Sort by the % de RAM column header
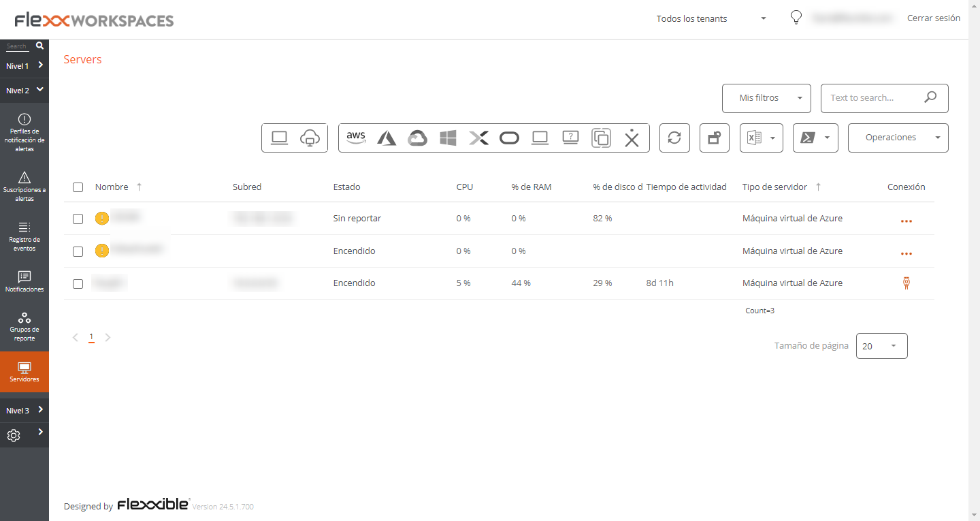 coord(532,187)
